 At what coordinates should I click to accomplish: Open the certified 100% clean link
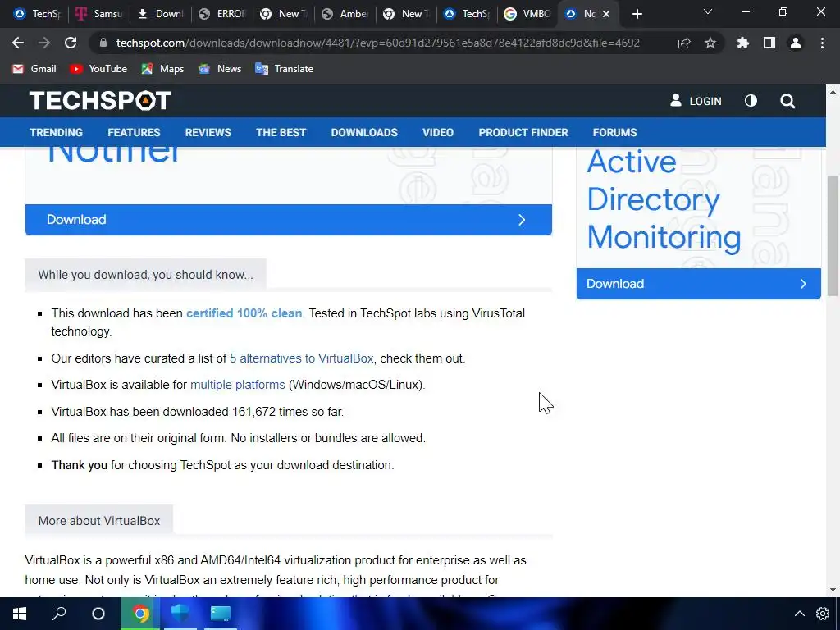click(x=244, y=313)
